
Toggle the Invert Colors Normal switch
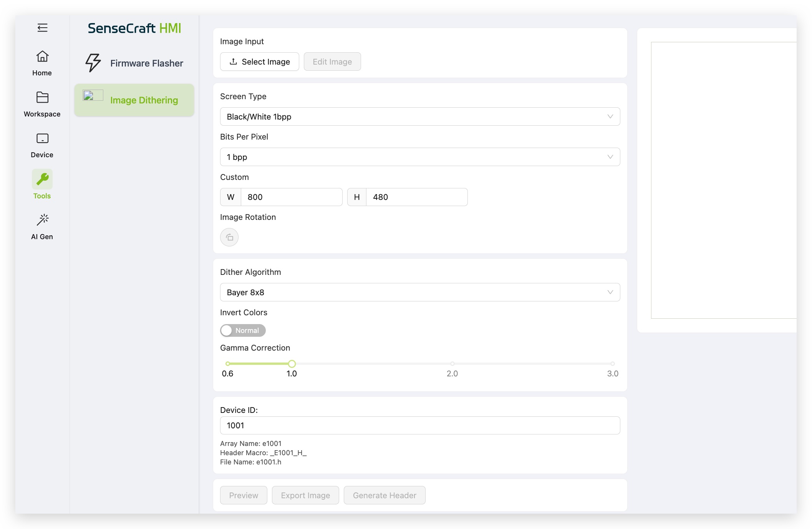point(243,330)
